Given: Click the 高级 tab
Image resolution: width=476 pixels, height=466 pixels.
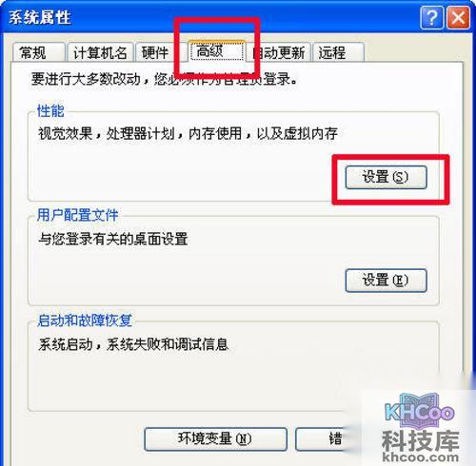Looking at the screenshot, I should pos(217,50).
